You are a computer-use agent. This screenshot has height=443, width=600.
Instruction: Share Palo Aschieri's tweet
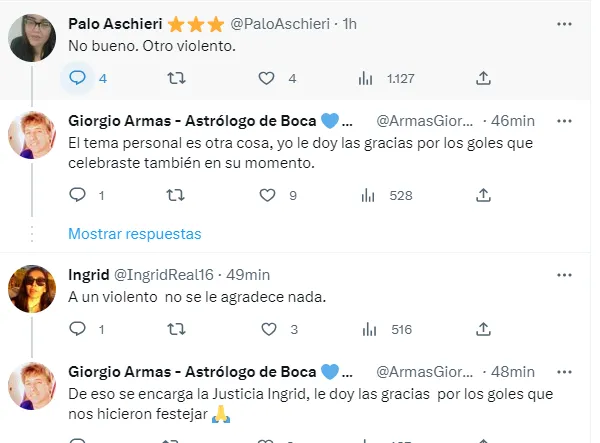(x=483, y=77)
